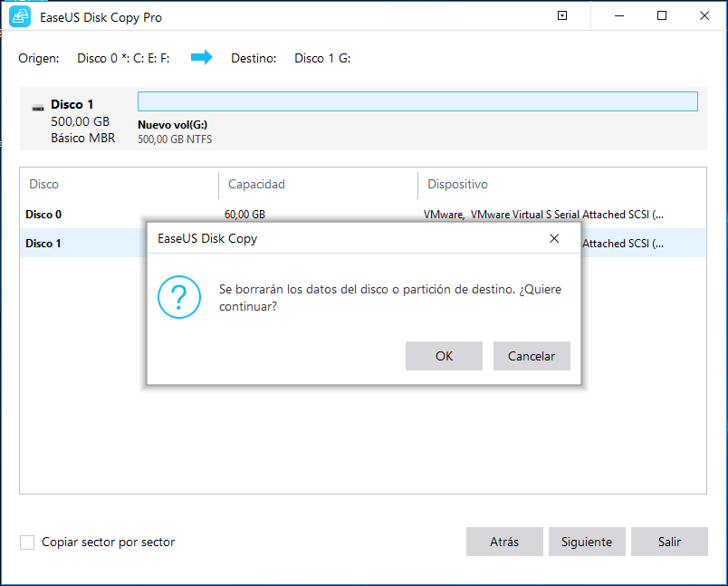Click the 500,00 GB NTFS label
This screenshot has height=586, width=728.
tap(175, 139)
